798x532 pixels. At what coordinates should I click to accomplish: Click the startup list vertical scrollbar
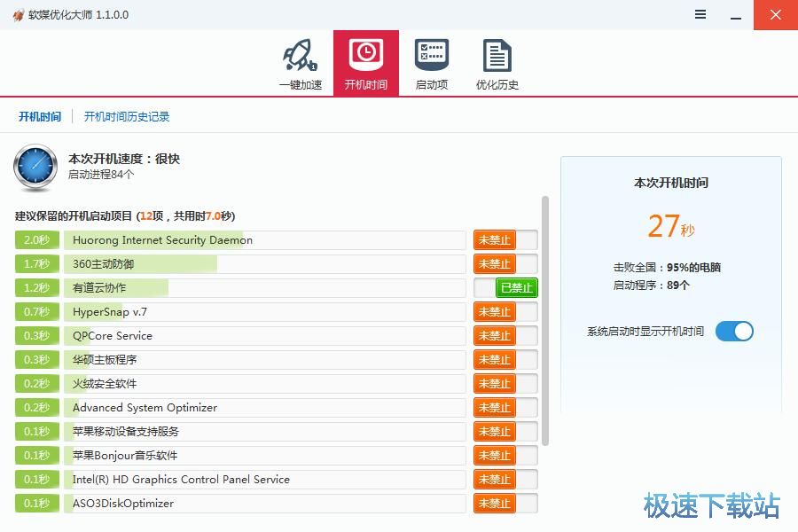[545, 321]
